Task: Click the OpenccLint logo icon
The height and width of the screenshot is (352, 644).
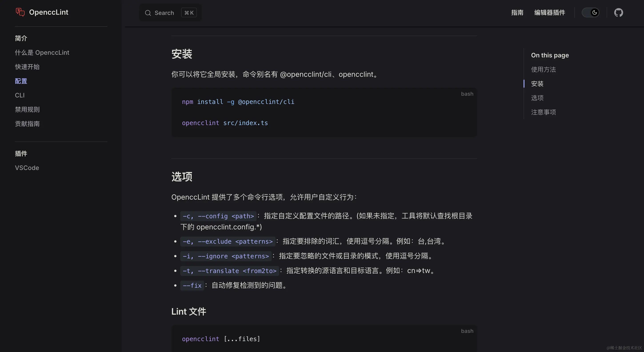Action: coord(20,12)
